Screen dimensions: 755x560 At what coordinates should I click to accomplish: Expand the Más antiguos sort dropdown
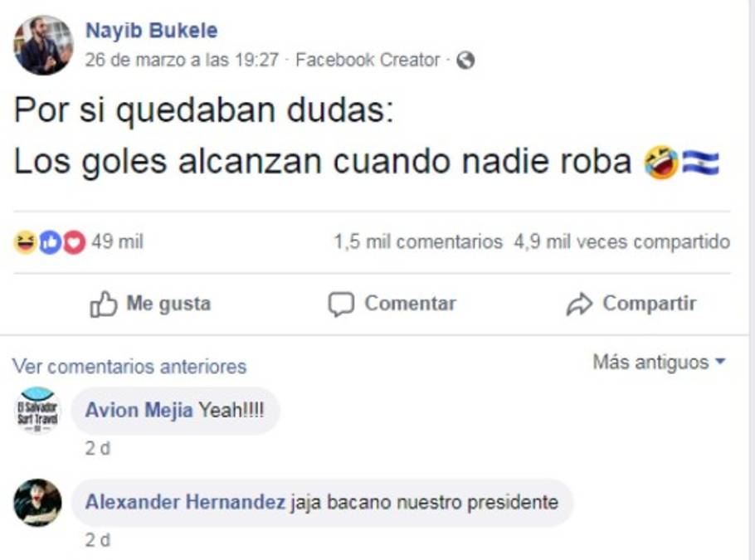pyautogui.click(x=659, y=363)
